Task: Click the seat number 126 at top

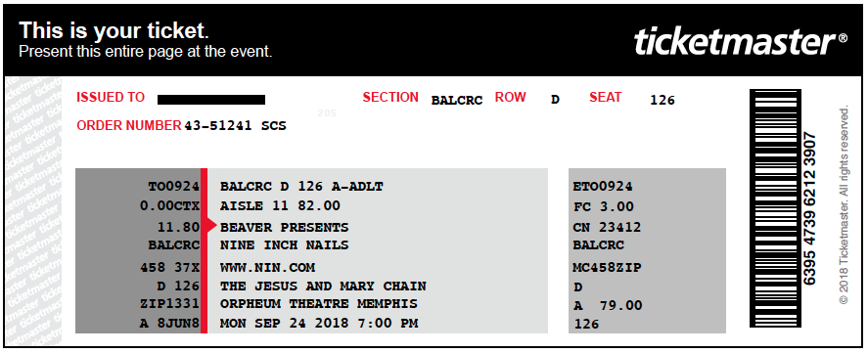Action: (662, 100)
